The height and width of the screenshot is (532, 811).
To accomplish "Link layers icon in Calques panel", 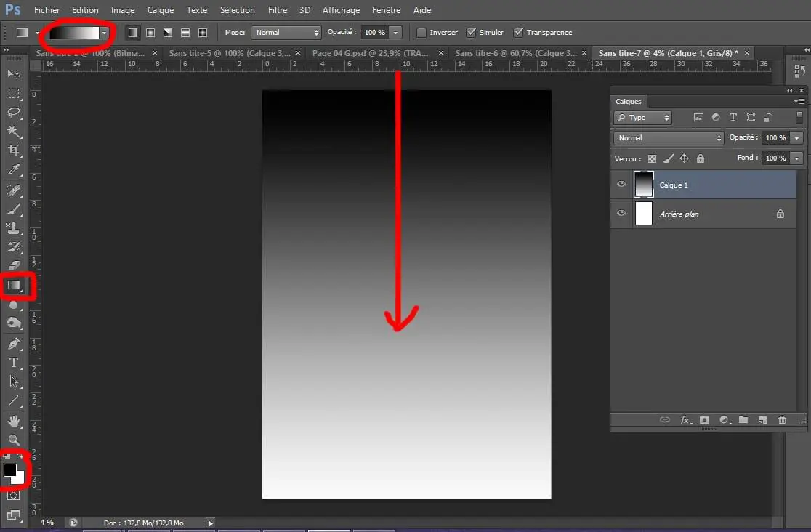I will point(665,419).
